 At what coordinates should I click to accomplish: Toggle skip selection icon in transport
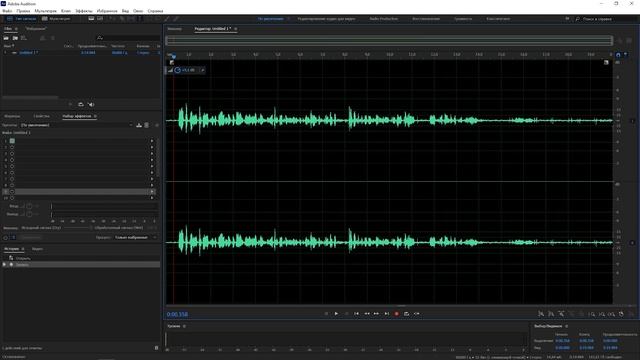417,313
